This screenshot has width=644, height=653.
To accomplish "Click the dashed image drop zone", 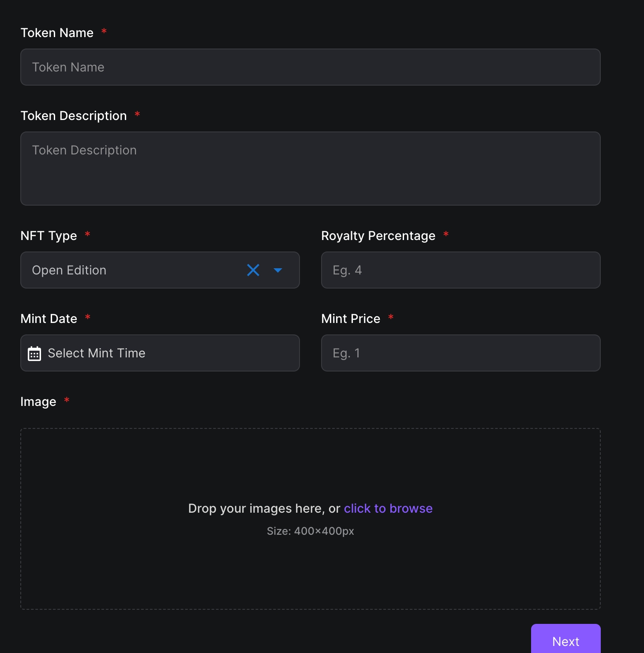I will [310, 468].
